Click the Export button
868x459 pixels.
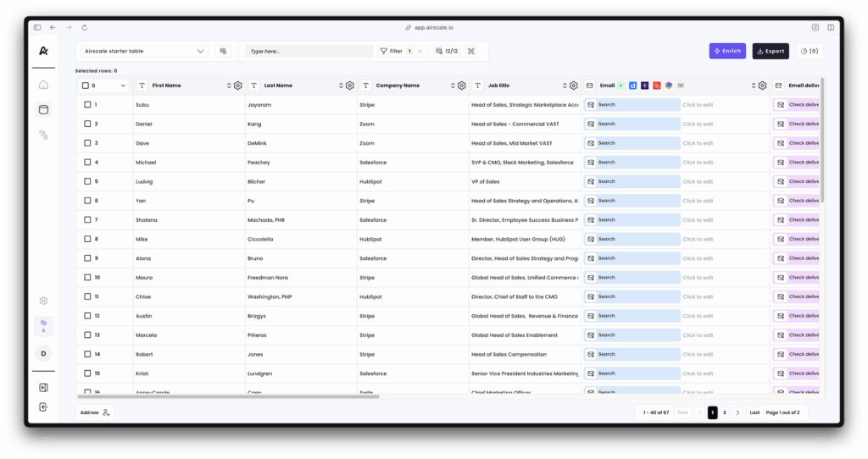pyautogui.click(x=770, y=52)
